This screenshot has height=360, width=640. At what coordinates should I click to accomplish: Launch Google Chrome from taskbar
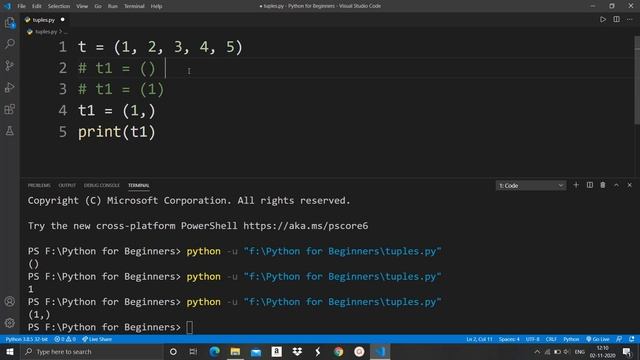[338, 351]
